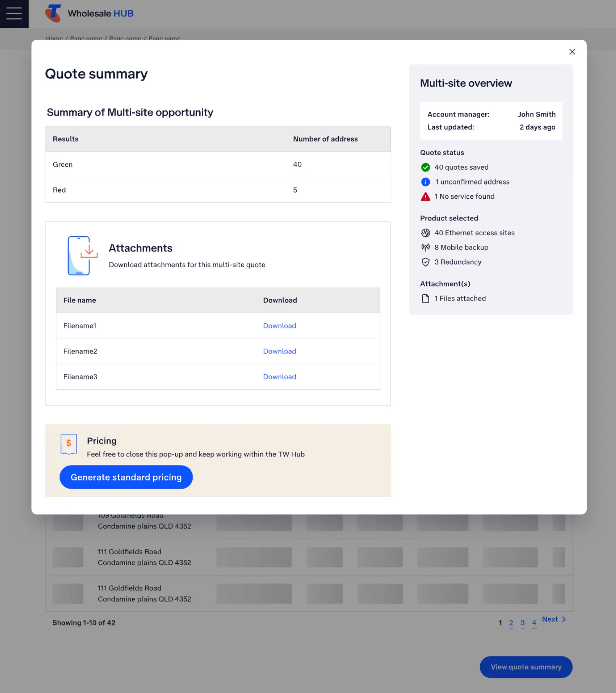Screen dimensions: 616x693
Task: Select the Filename1 cell
Action: [x=80, y=326]
